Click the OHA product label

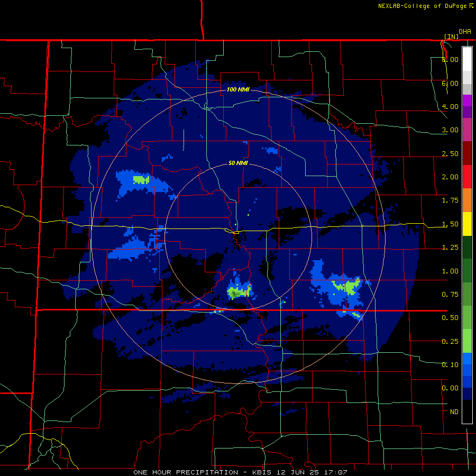point(465,32)
